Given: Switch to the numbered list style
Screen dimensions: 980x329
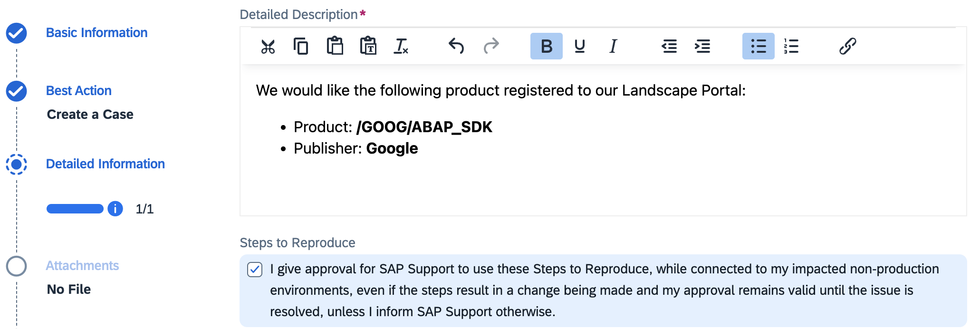Looking at the screenshot, I should (x=792, y=46).
